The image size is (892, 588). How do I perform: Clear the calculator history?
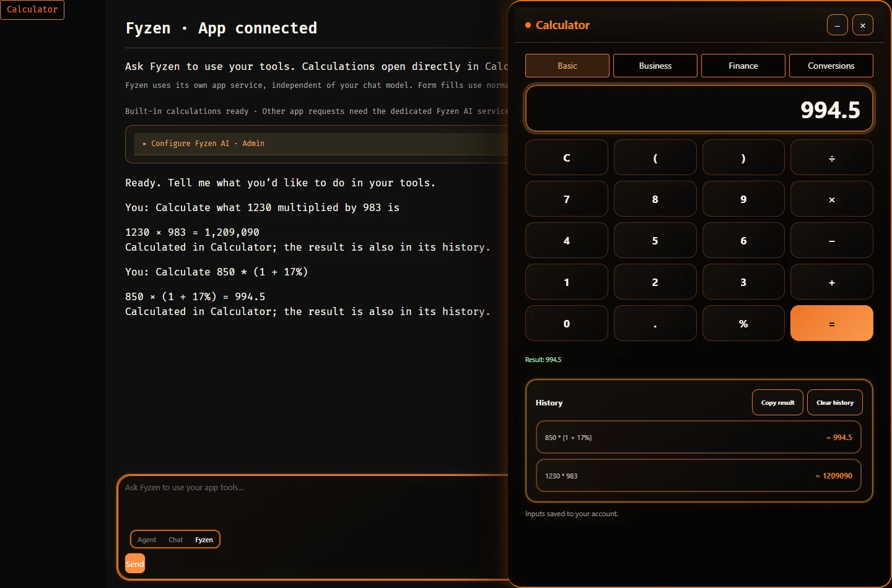(x=835, y=402)
